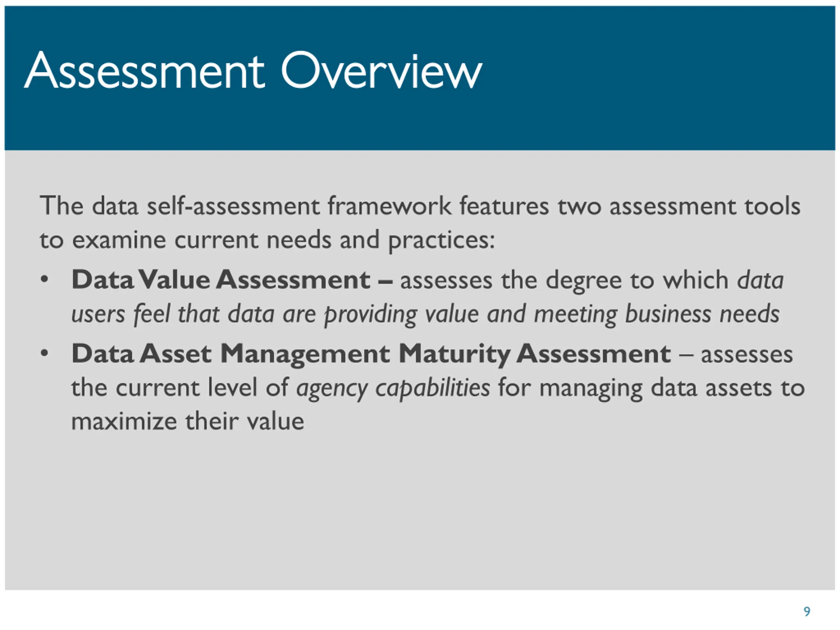Viewport: 840px width, 630px height.
Task: Click the slide number 9
Action: pos(807,611)
